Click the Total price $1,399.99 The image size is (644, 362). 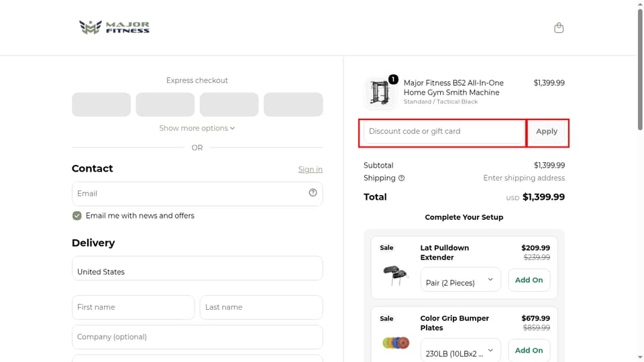click(x=543, y=197)
